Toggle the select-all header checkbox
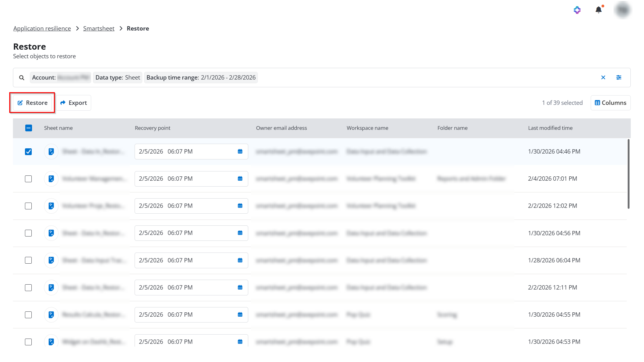The height and width of the screenshot is (362, 644). pyautogui.click(x=28, y=128)
